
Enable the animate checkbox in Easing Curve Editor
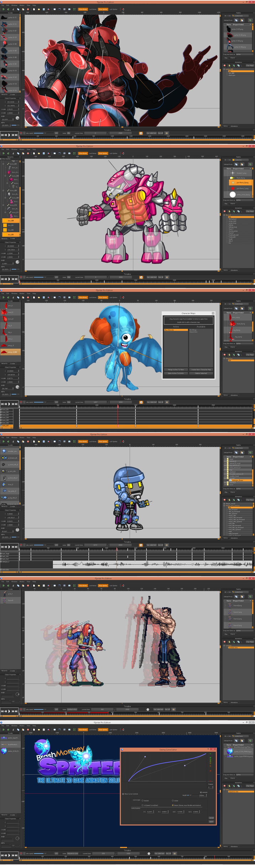pyautogui.click(x=201, y=792)
